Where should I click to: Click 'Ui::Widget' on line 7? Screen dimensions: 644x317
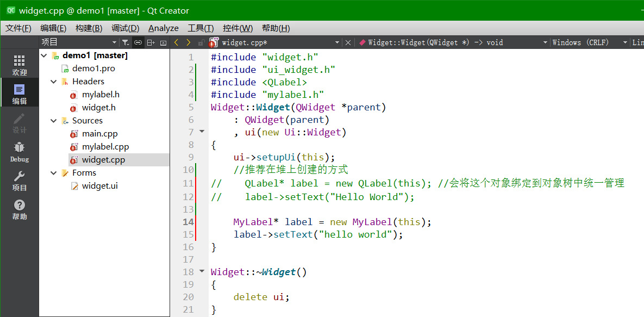pos(313,132)
